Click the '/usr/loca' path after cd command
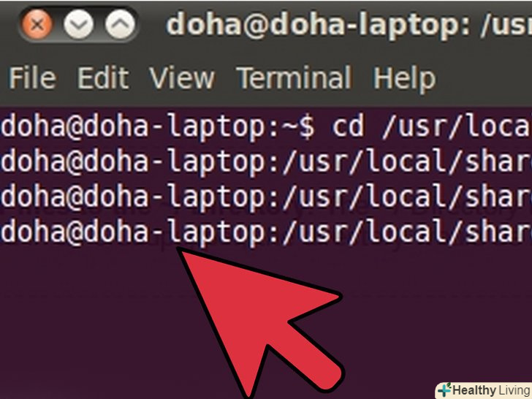The height and width of the screenshot is (399, 532). coord(457,126)
